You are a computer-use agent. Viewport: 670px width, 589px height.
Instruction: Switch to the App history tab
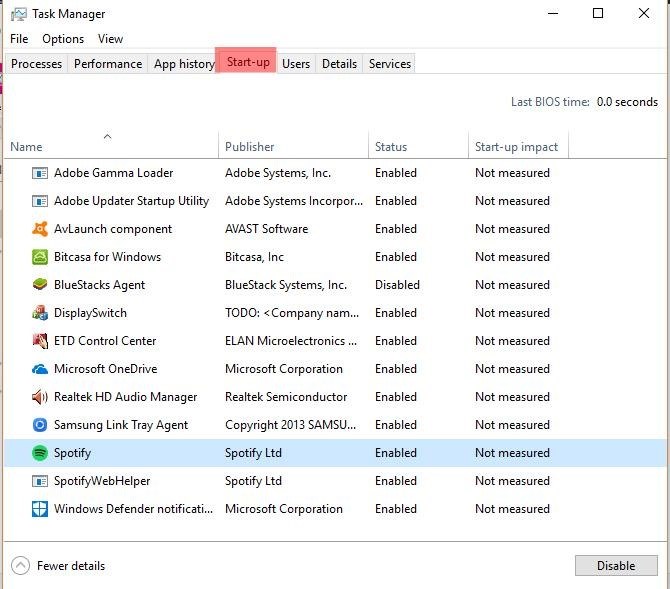pyautogui.click(x=183, y=64)
